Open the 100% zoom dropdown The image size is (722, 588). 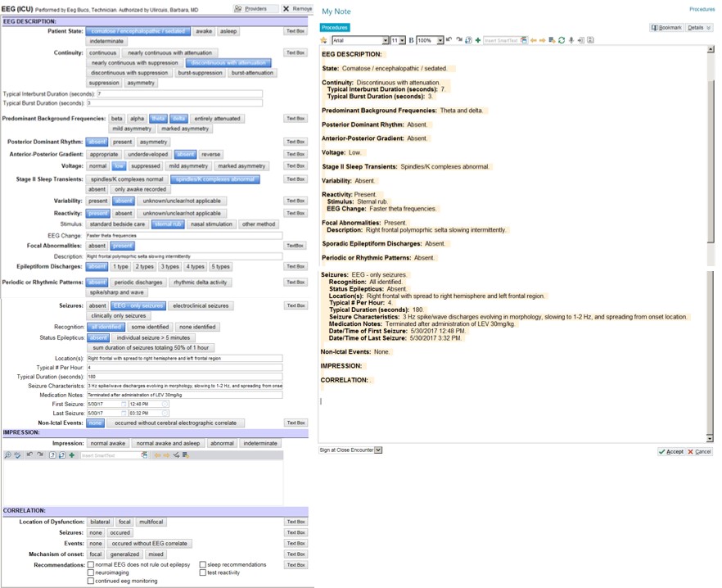pyautogui.click(x=441, y=40)
